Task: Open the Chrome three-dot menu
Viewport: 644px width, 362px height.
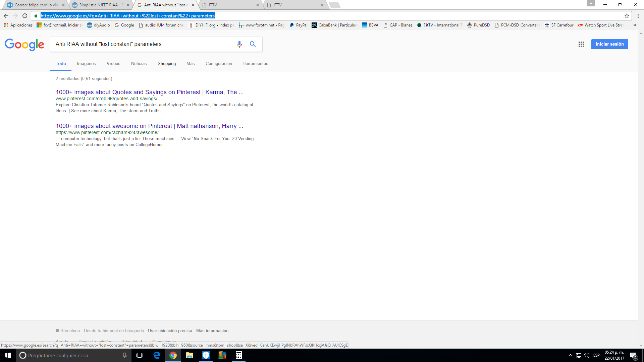Action: click(638, 16)
